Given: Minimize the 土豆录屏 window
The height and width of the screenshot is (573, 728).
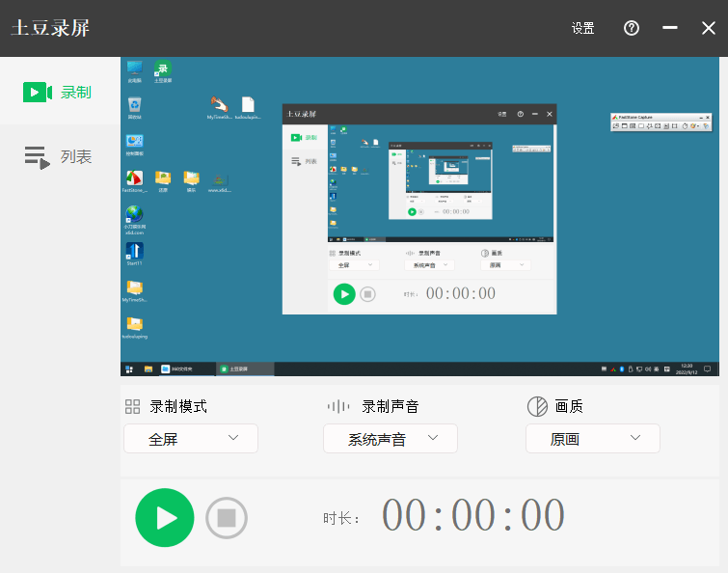Looking at the screenshot, I should 670,28.
